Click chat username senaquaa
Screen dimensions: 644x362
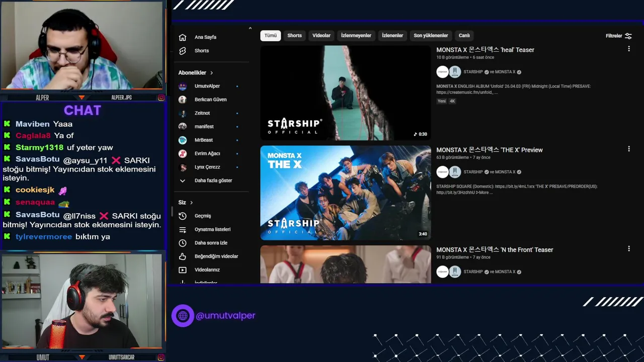[x=35, y=202]
